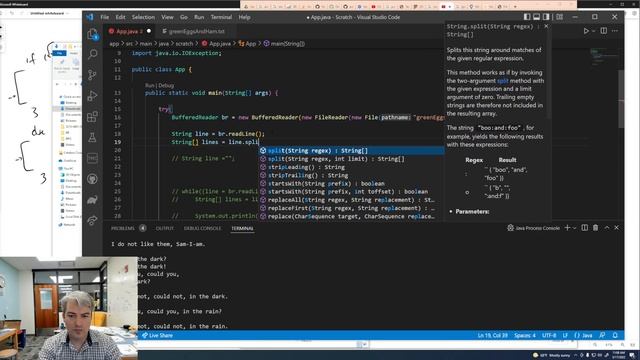Toggle the primary side bar layout button
Viewport: 640px width, 360px height.
pyautogui.click(x=527, y=17)
